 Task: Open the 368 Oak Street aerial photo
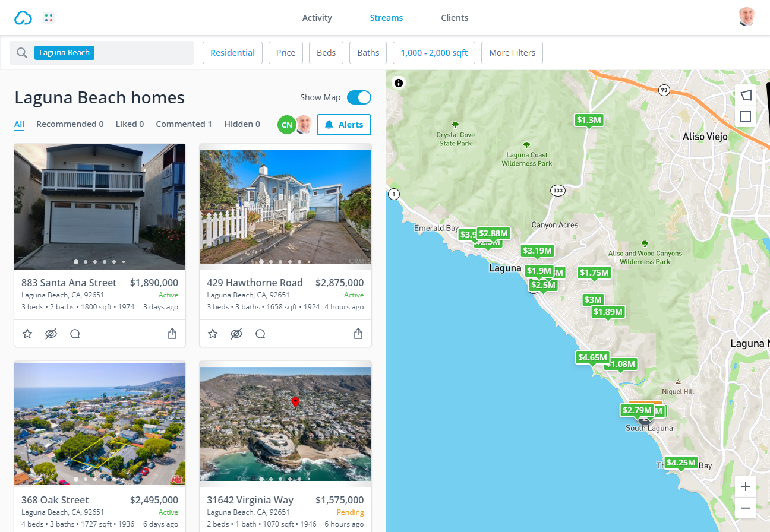click(x=100, y=423)
